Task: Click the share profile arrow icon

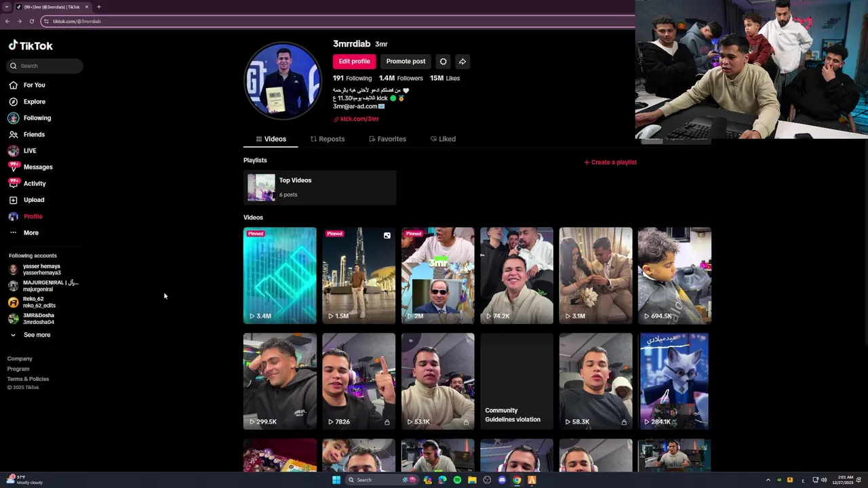Action: (x=462, y=61)
